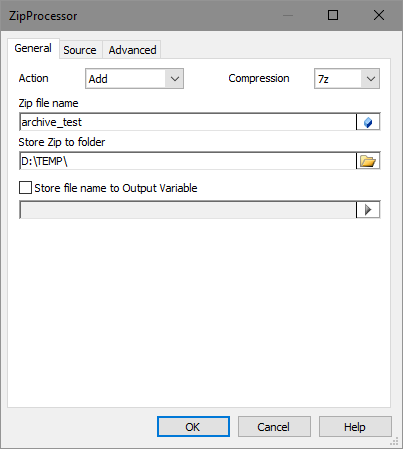
Task: Click the disabled Output Variable text field
Action: 188,210
